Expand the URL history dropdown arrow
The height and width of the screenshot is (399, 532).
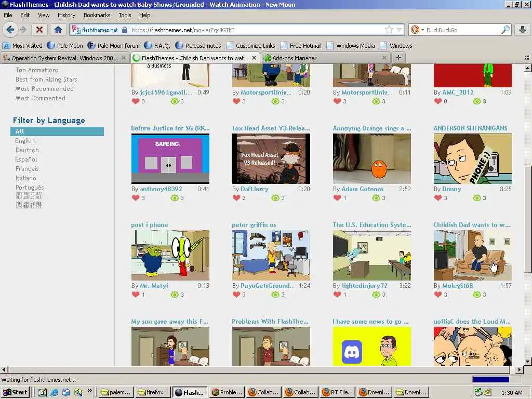click(x=400, y=30)
